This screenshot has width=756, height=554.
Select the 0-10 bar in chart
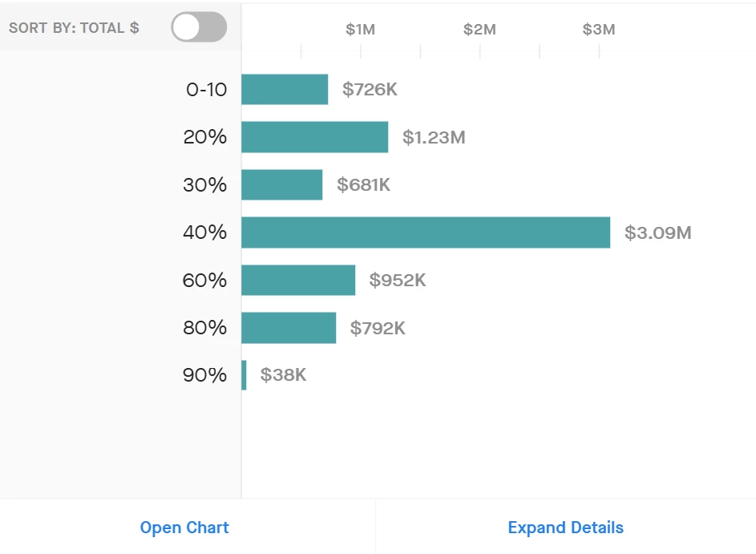[x=285, y=89]
